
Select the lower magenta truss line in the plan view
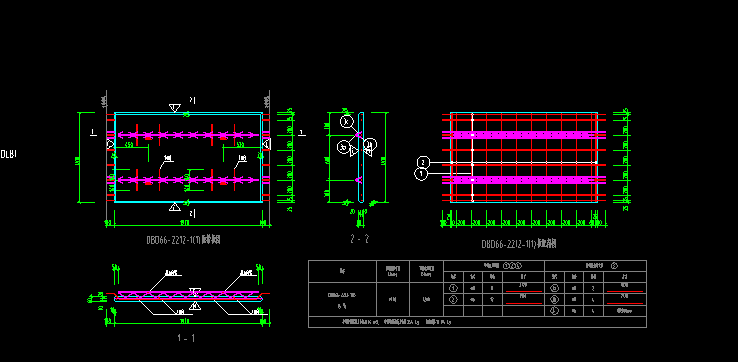pyautogui.click(x=188, y=180)
